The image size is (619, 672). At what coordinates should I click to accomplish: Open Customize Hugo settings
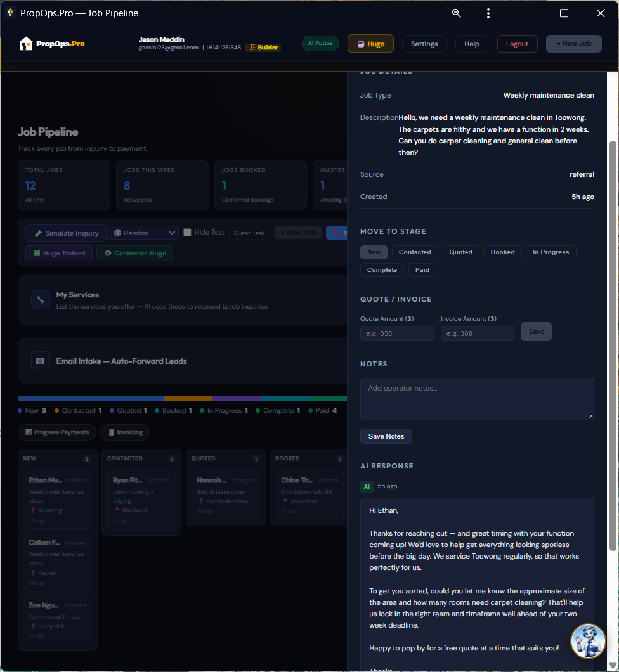134,254
